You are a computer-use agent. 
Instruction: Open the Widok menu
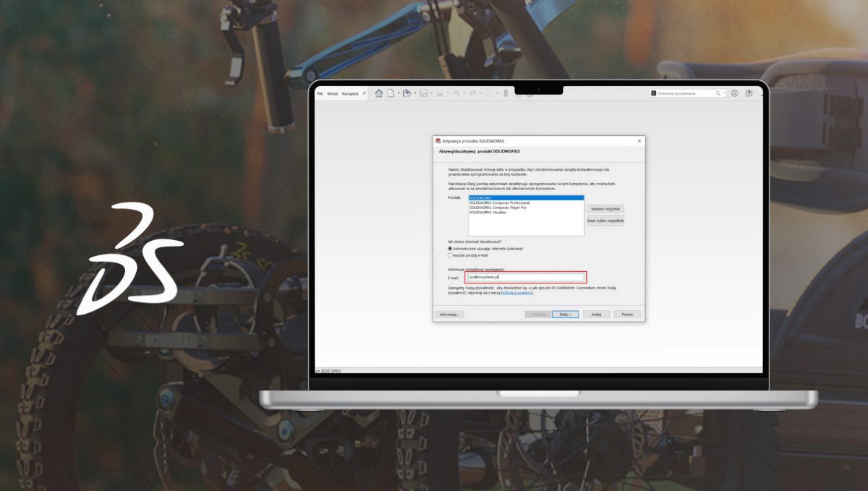point(333,93)
